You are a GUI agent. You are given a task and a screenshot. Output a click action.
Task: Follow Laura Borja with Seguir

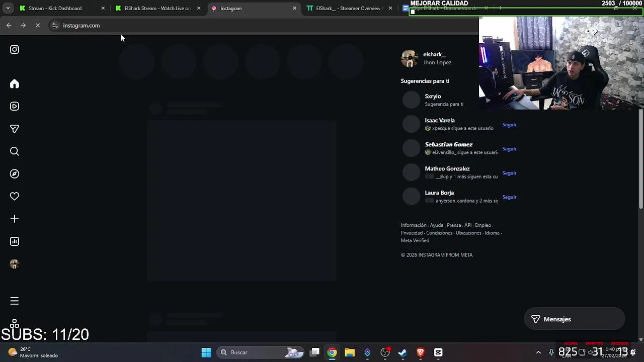(x=509, y=197)
